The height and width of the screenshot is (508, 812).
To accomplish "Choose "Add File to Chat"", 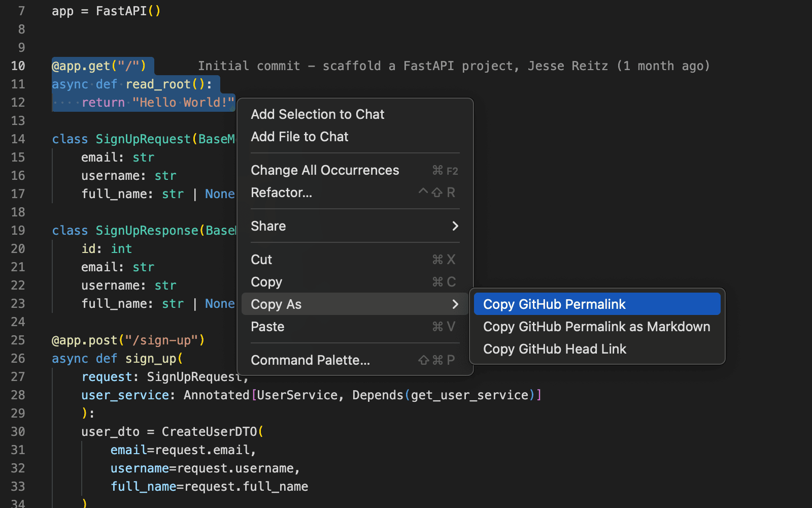I will (299, 137).
